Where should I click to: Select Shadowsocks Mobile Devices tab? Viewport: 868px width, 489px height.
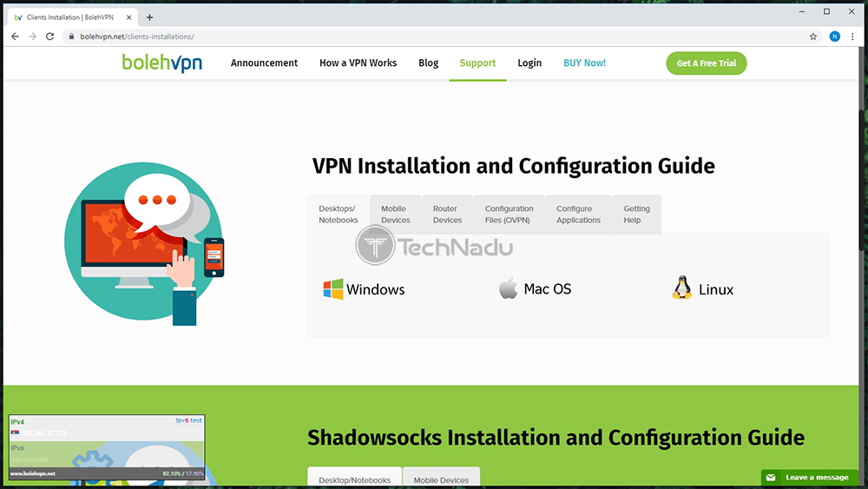[441, 478]
